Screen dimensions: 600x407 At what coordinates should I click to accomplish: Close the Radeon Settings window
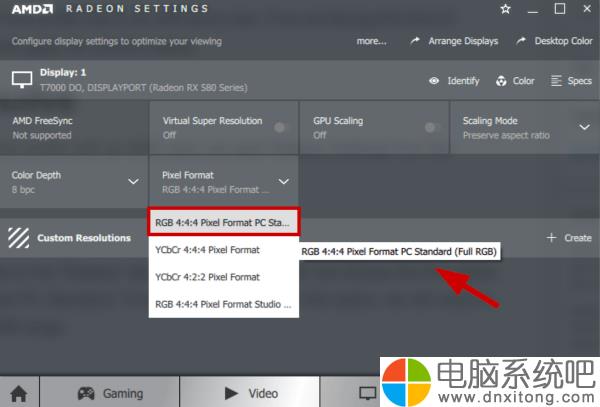click(587, 8)
